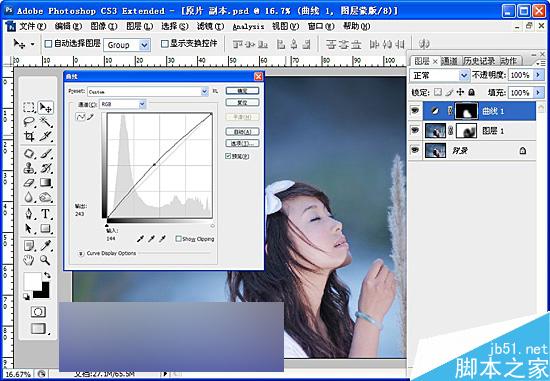Select the Rectangular Marquee tool
550x381 pixels.
(x=29, y=107)
